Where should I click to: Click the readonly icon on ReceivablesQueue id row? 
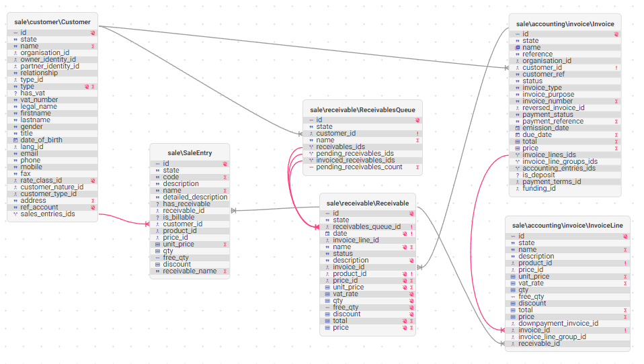417,120
